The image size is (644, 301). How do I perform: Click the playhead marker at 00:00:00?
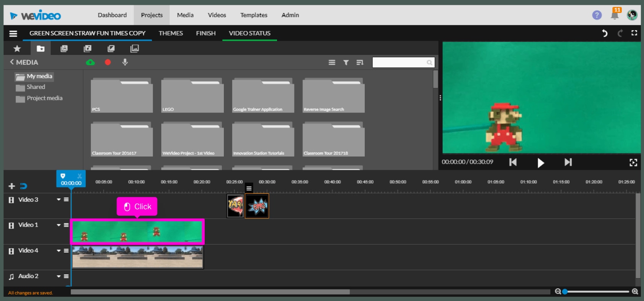tap(71, 179)
